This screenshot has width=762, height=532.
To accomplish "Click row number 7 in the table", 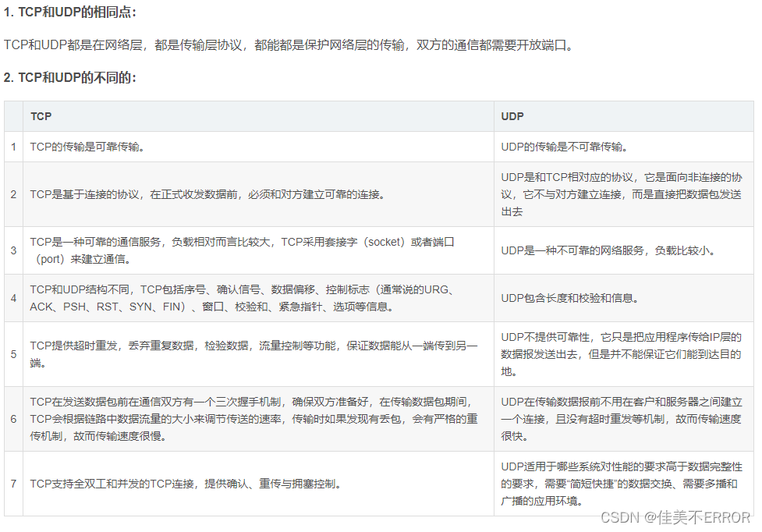I will click(13, 483).
